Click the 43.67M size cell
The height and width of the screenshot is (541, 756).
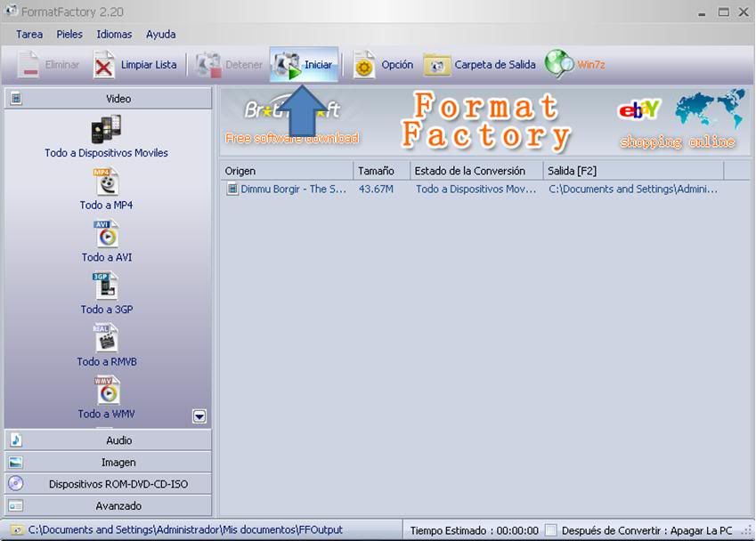376,189
